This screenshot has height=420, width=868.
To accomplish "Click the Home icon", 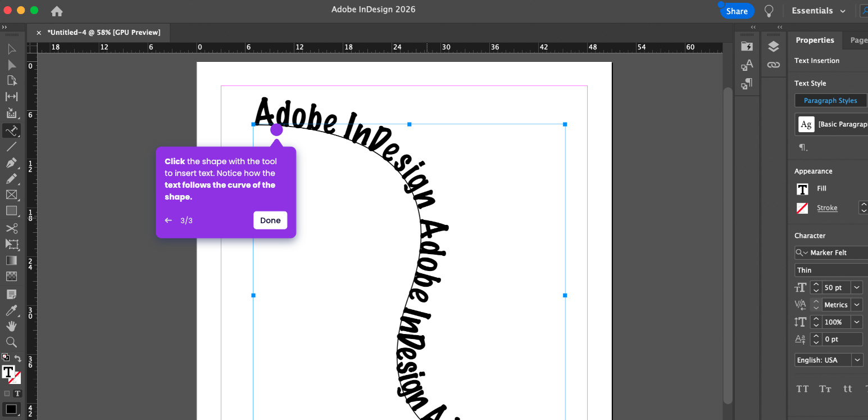I will [57, 11].
